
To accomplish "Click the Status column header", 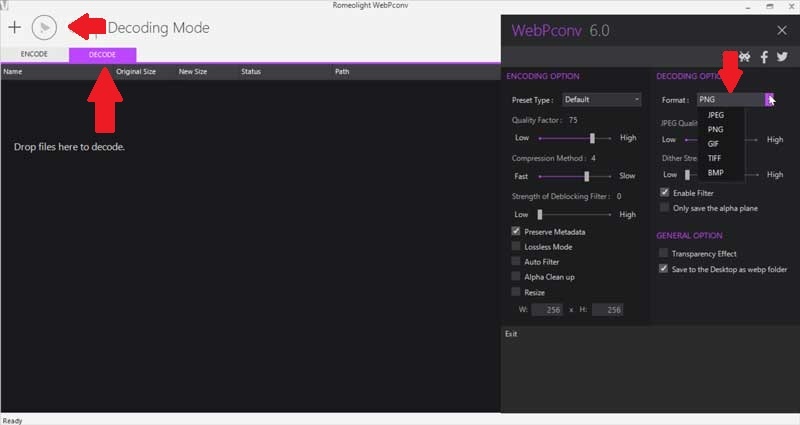I will click(x=251, y=71).
